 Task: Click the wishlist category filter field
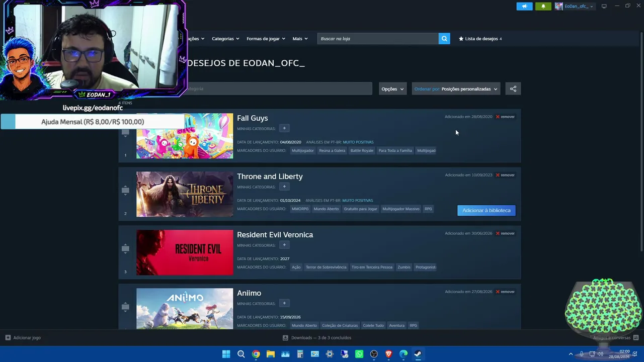point(279,89)
